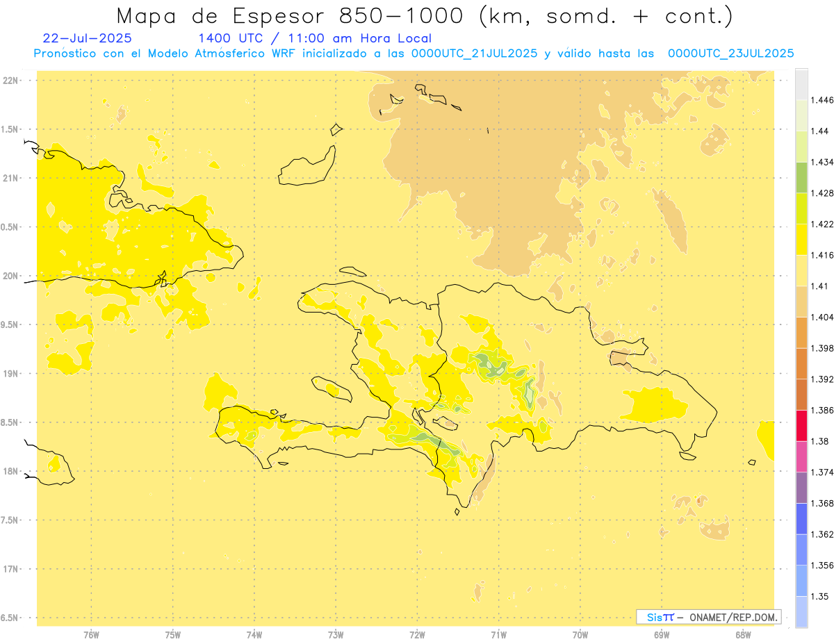Click the orange legend swatch between 1.398 and 1.404
Viewport: 834px width, 644px height.
(801, 333)
